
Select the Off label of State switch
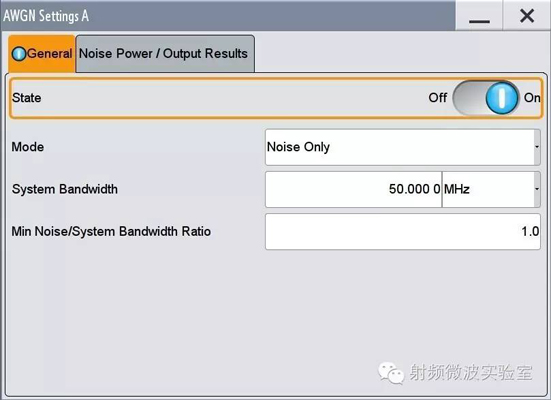tap(437, 98)
